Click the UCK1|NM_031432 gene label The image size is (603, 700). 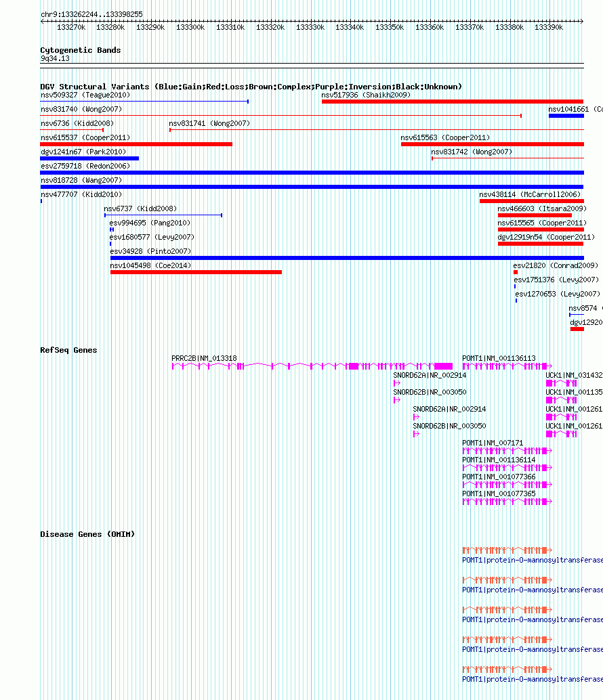[x=574, y=376]
